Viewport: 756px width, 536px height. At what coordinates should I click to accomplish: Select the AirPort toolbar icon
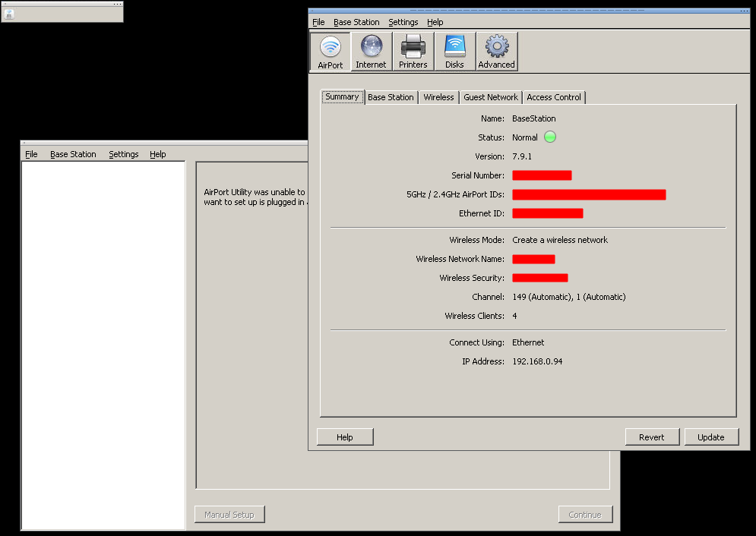tap(331, 52)
